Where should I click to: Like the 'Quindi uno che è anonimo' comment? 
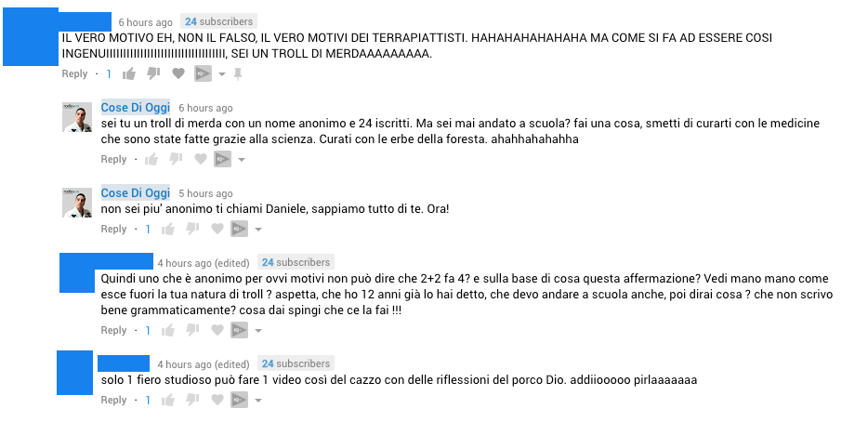point(167,331)
